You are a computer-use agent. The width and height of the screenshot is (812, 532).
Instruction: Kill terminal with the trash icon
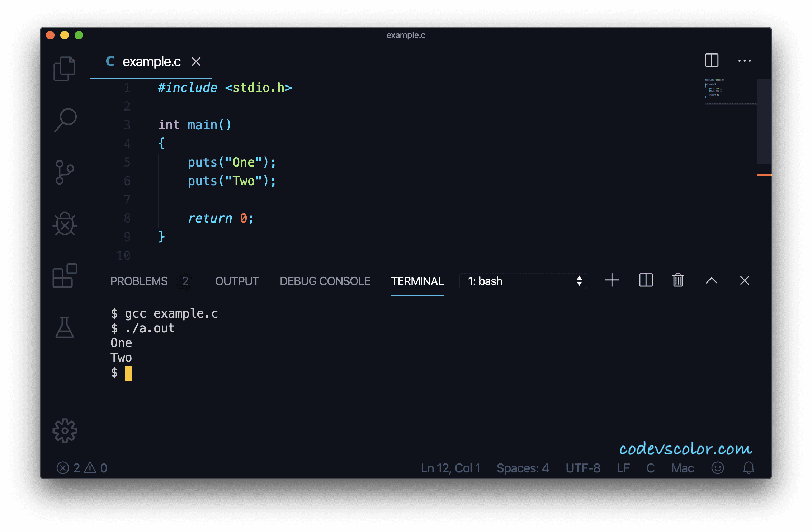(x=678, y=280)
